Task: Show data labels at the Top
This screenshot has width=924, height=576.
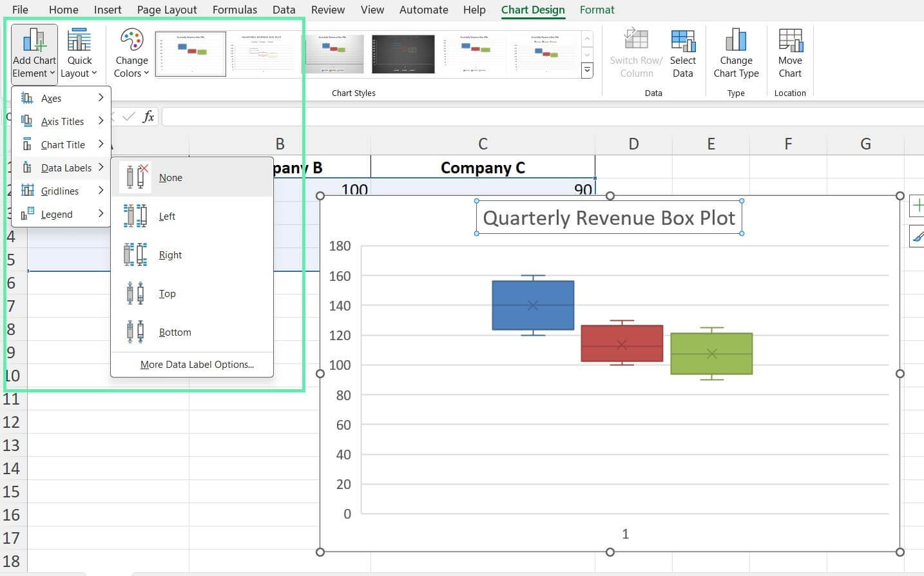Action: coord(167,293)
